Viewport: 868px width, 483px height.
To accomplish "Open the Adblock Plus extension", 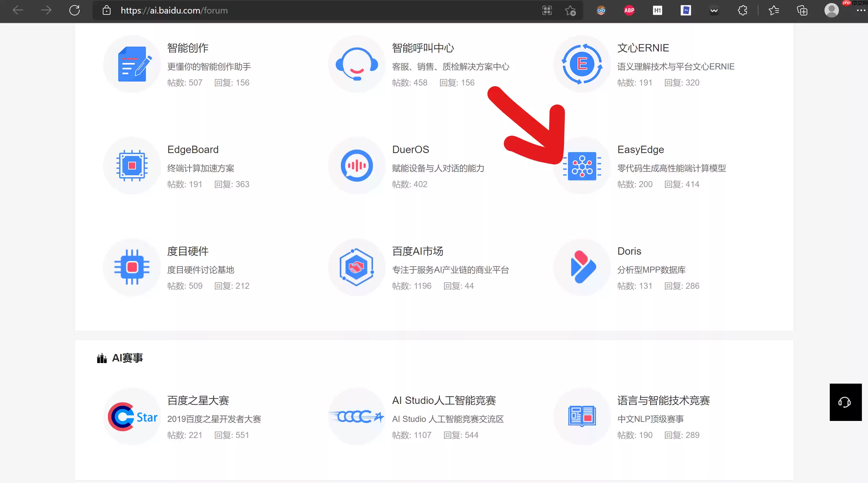I will 629,11.
